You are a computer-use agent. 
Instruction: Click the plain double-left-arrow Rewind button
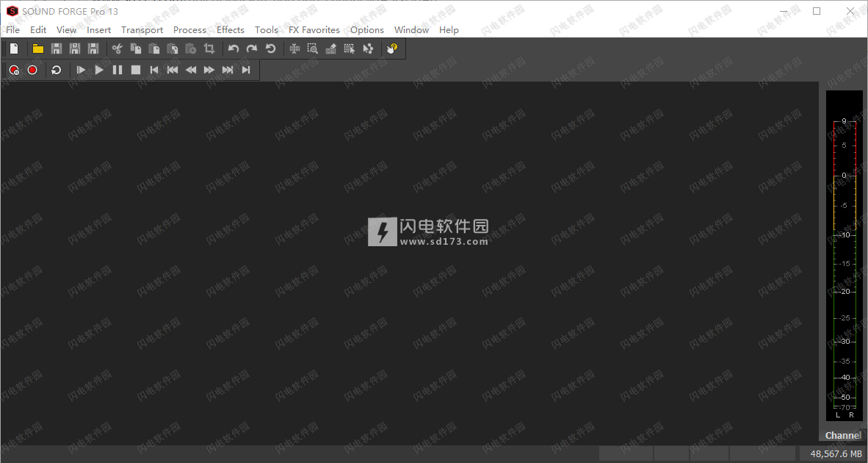pos(190,70)
